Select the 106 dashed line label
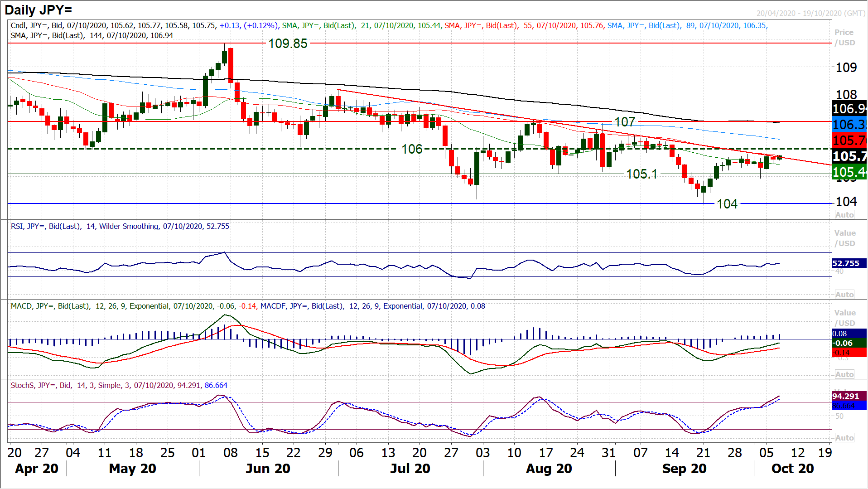The width and height of the screenshot is (868, 489). coord(412,149)
